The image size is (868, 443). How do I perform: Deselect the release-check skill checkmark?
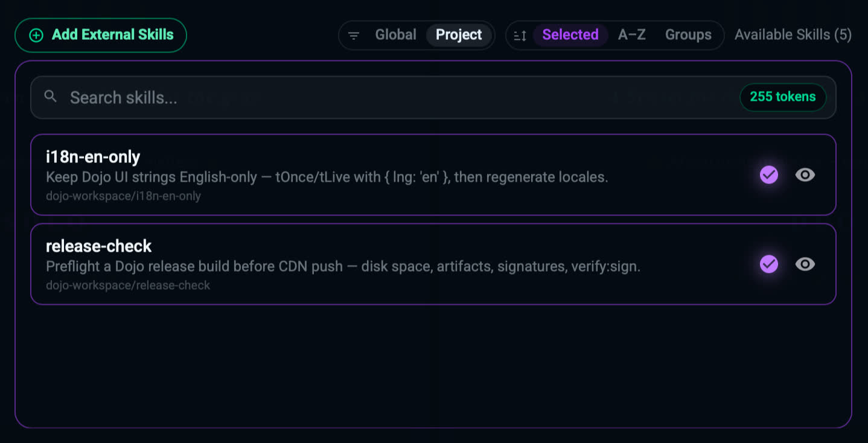tap(768, 264)
